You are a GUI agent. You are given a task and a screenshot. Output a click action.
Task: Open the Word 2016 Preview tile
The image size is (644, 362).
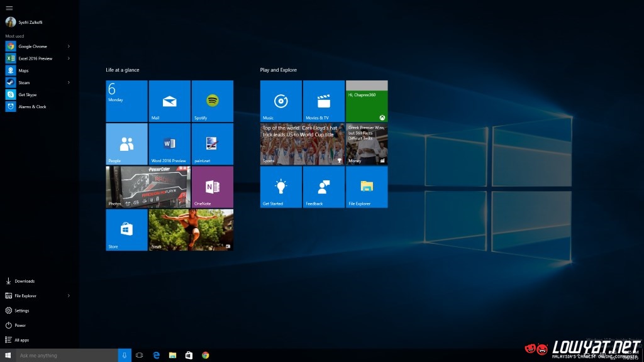(169, 144)
